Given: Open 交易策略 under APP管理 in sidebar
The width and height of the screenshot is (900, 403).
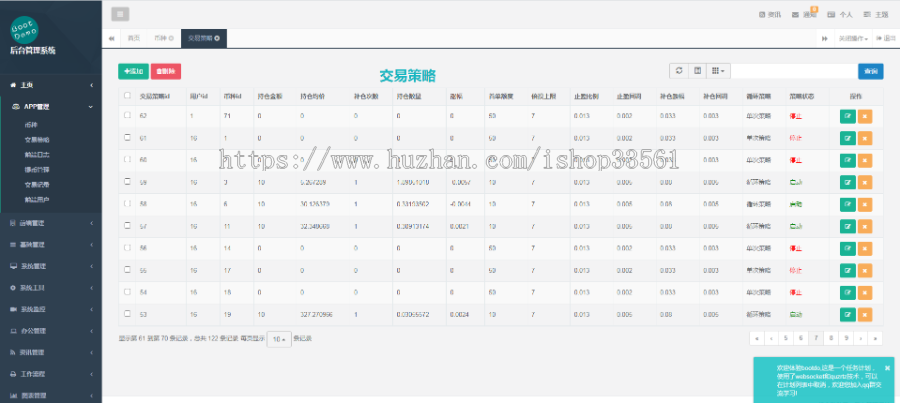Looking at the screenshot, I should [37, 140].
